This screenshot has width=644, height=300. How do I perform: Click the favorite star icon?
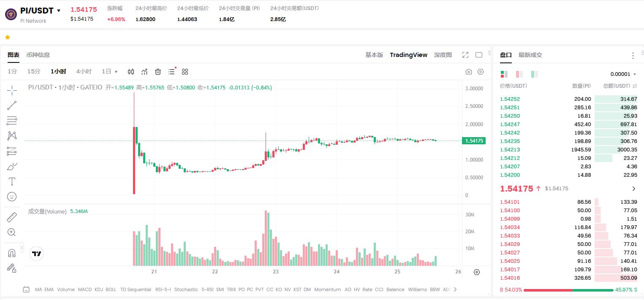pyautogui.click(x=7, y=37)
